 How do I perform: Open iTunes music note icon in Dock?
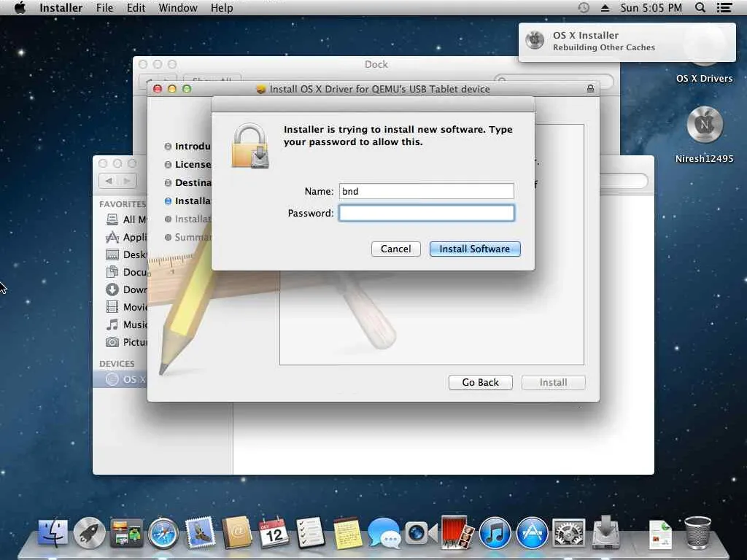point(495,533)
